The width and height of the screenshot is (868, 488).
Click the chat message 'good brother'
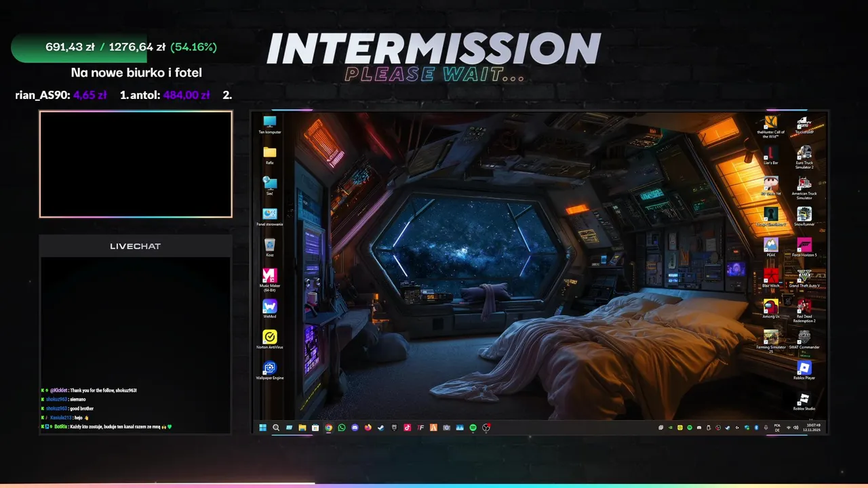pos(81,409)
